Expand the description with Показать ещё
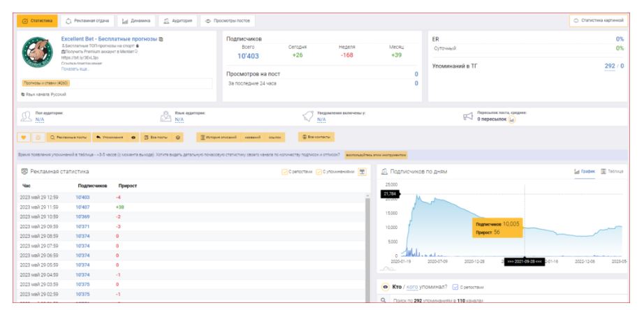The image size is (644, 310). pos(75,69)
